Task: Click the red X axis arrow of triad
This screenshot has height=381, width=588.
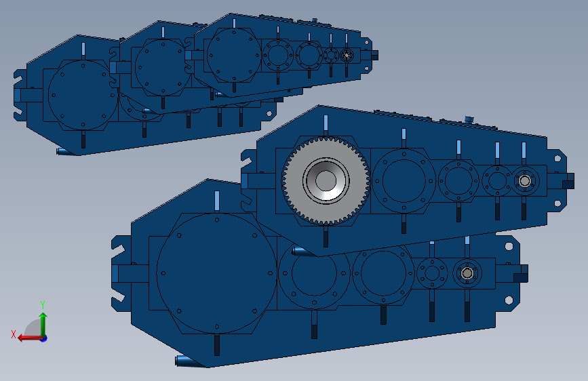Action: (x=30, y=338)
